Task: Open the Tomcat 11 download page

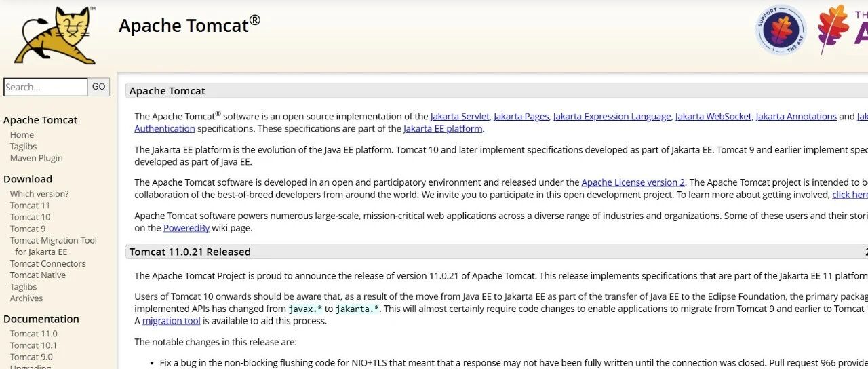Action: click(x=30, y=206)
